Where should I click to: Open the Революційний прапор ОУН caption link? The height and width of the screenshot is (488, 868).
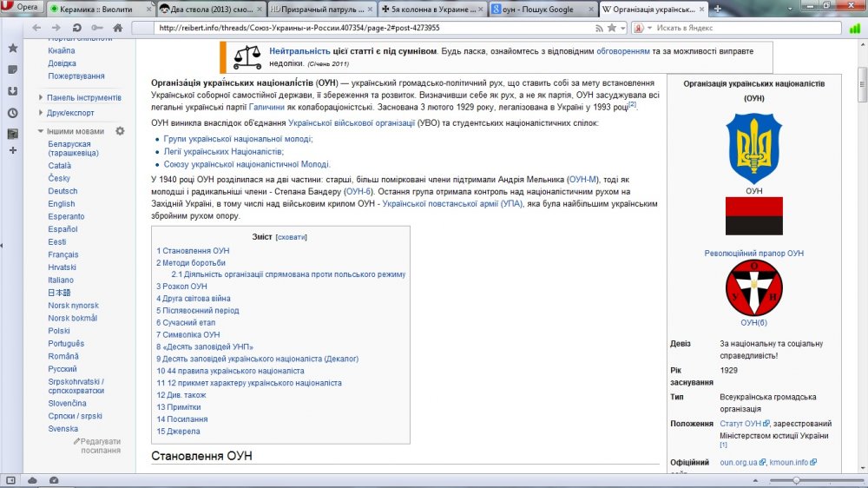coord(754,254)
